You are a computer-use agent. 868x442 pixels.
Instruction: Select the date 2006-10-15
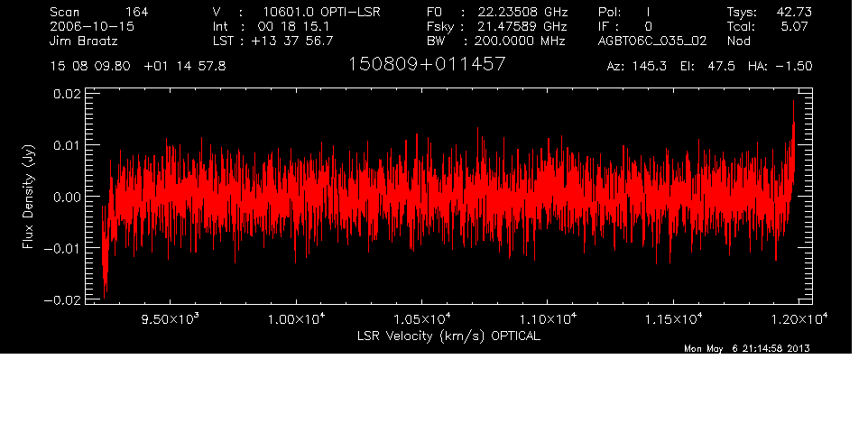(x=92, y=26)
